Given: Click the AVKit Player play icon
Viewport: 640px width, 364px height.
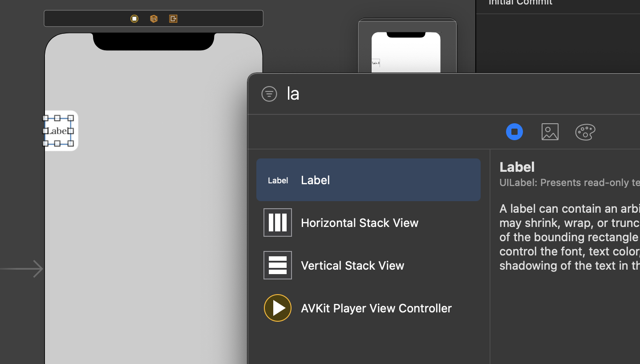Looking at the screenshot, I should pyautogui.click(x=278, y=308).
